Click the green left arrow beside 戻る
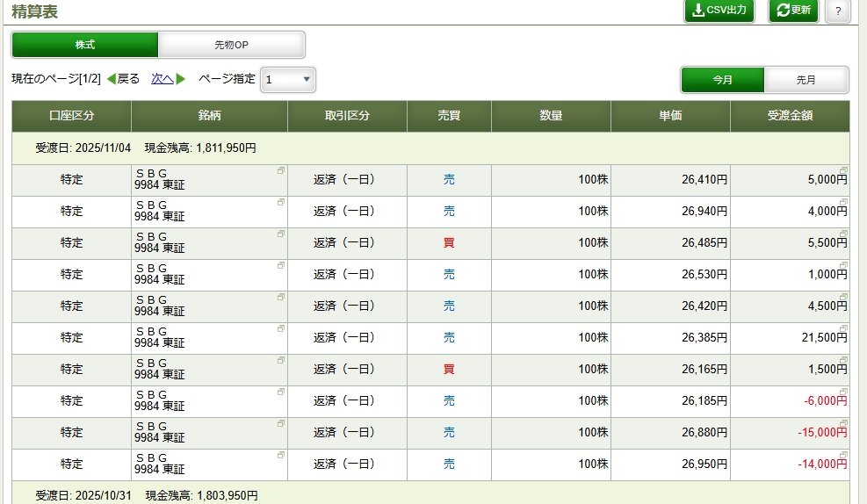Viewport: 867px width, 504px height. point(111,79)
